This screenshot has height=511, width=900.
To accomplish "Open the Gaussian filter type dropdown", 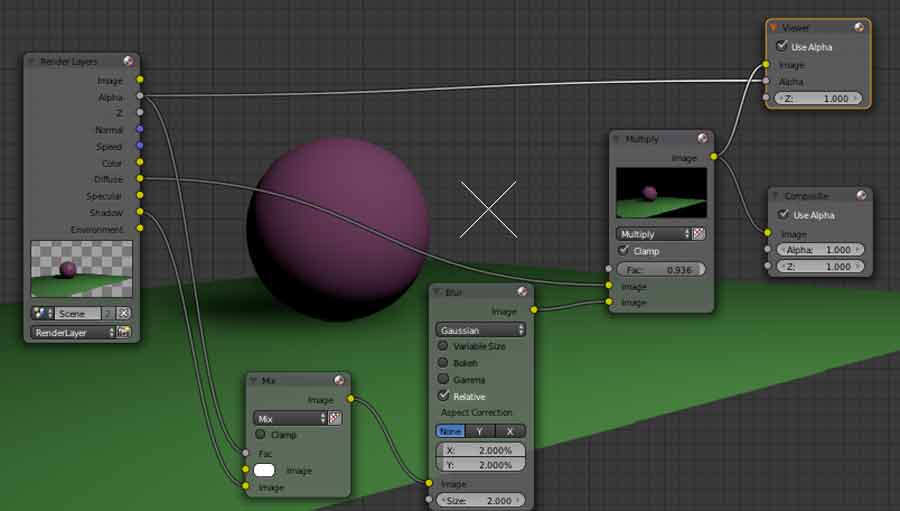I will pyautogui.click(x=480, y=329).
